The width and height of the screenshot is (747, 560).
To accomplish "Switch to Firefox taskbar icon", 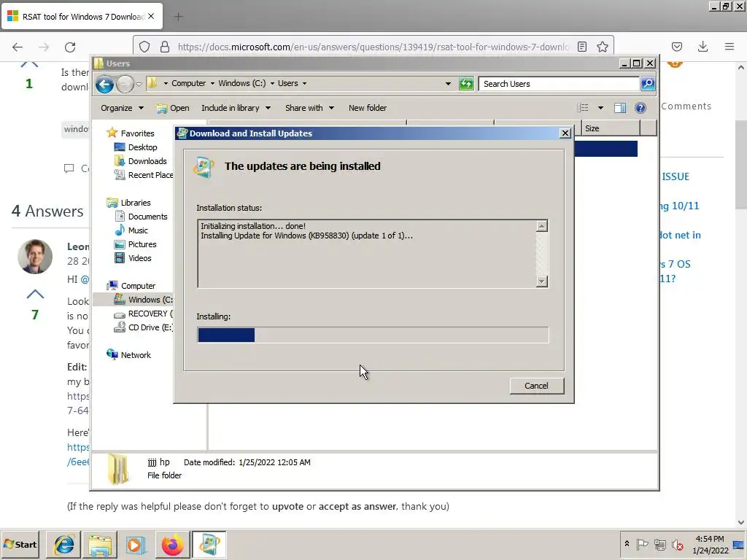I will (x=172, y=544).
